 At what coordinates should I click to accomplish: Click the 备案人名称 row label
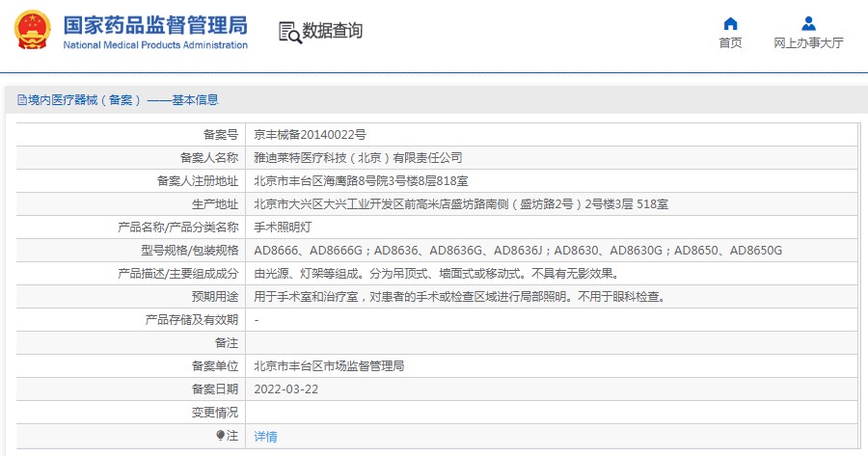(208, 158)
